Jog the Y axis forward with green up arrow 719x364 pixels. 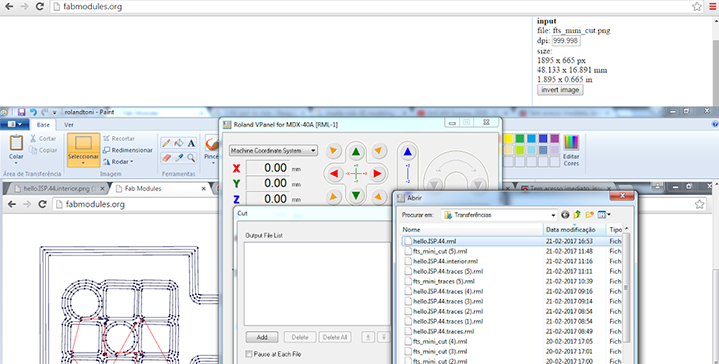[356, 152]
